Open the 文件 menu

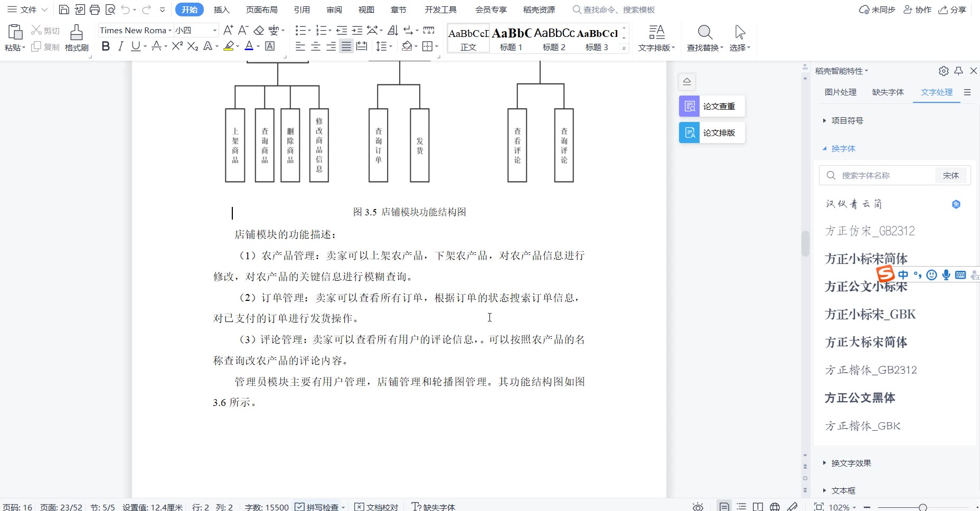tap(27, 10)
